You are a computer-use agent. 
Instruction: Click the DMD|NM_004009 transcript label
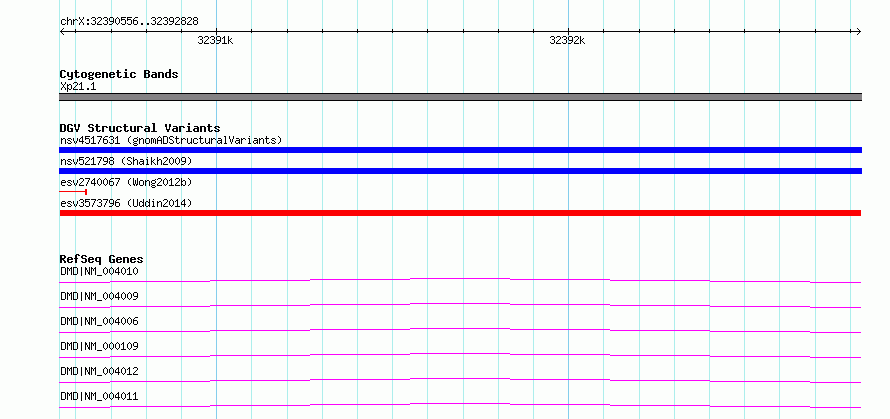pos(99,296)
